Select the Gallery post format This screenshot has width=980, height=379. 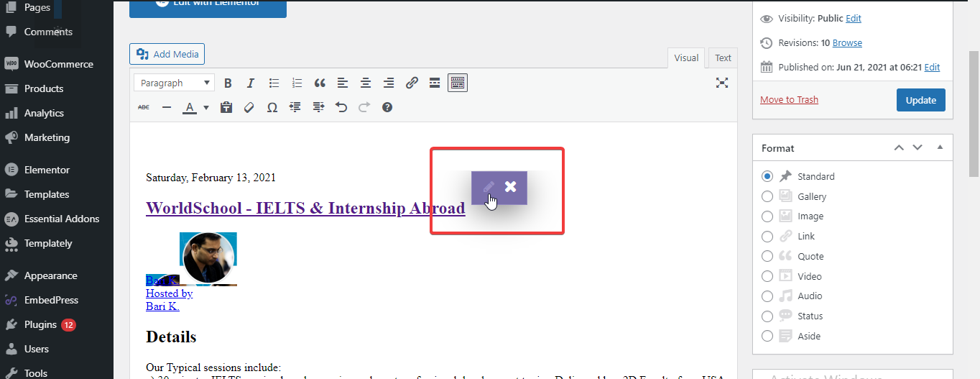(767, 196)
